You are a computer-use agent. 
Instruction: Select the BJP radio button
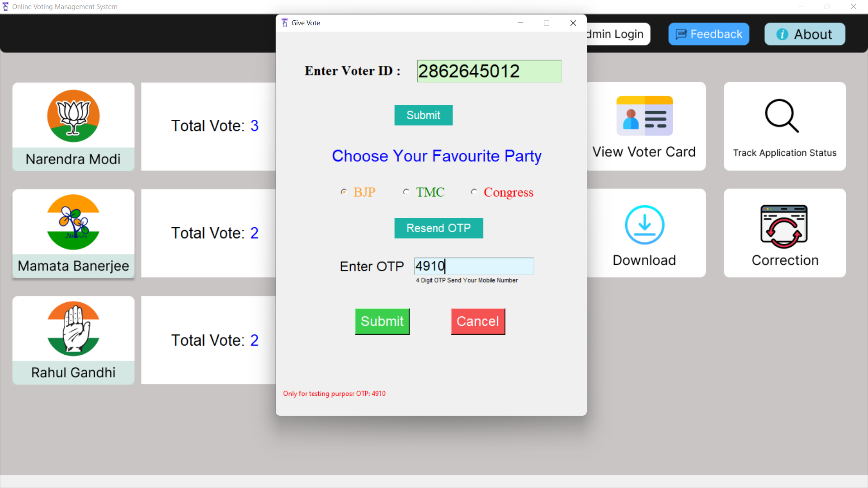[344, 192]
